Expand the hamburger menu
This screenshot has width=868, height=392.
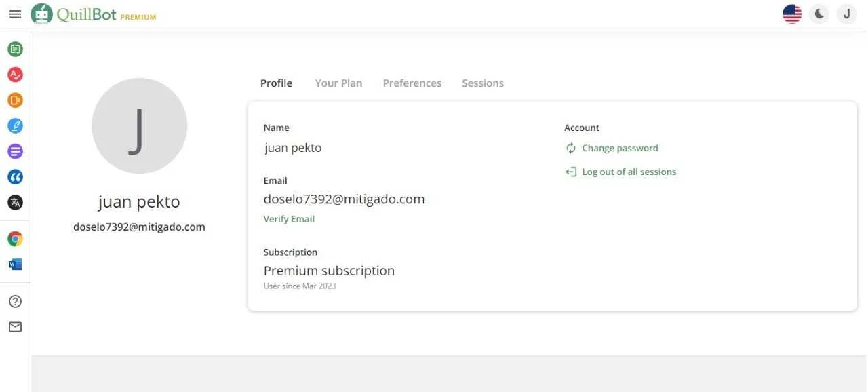[x=15, y=14]
